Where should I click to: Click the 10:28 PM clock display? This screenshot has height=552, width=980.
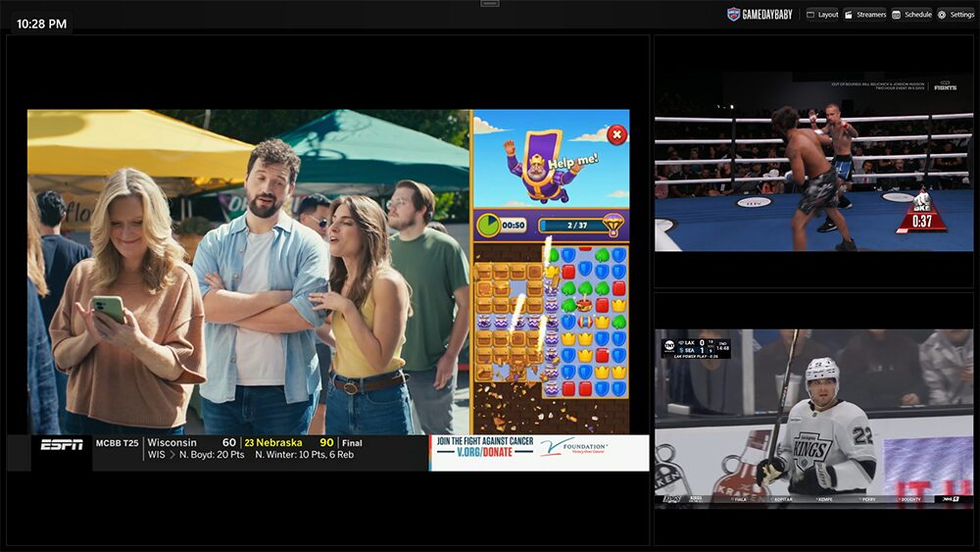[42, 24]
